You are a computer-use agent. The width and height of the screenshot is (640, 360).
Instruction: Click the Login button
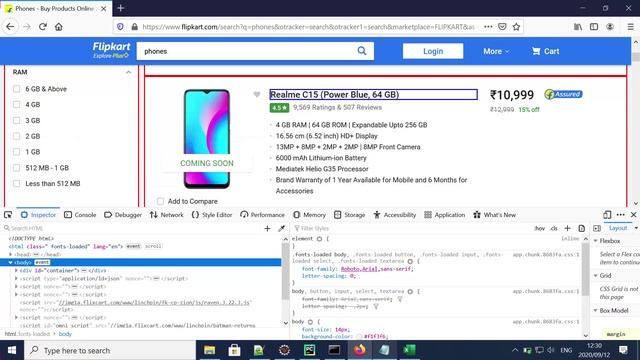pyautogui.click(x=433, y=51)
